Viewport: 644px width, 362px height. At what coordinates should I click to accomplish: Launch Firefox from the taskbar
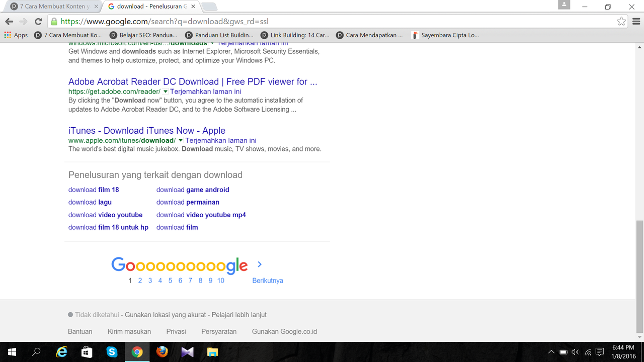pyautogui.click(x=162, y=352)
